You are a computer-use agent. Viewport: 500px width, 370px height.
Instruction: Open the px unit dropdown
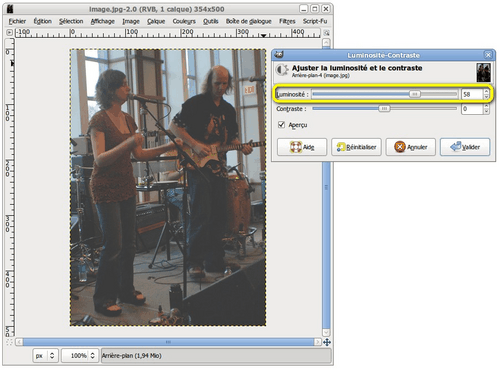(x=45, y=356)
